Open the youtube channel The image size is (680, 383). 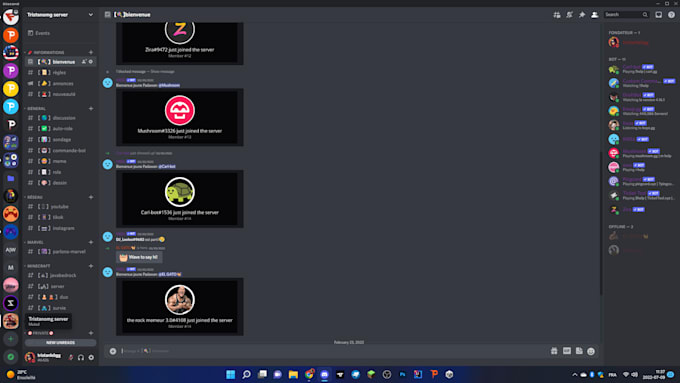[x=61, y=206]
